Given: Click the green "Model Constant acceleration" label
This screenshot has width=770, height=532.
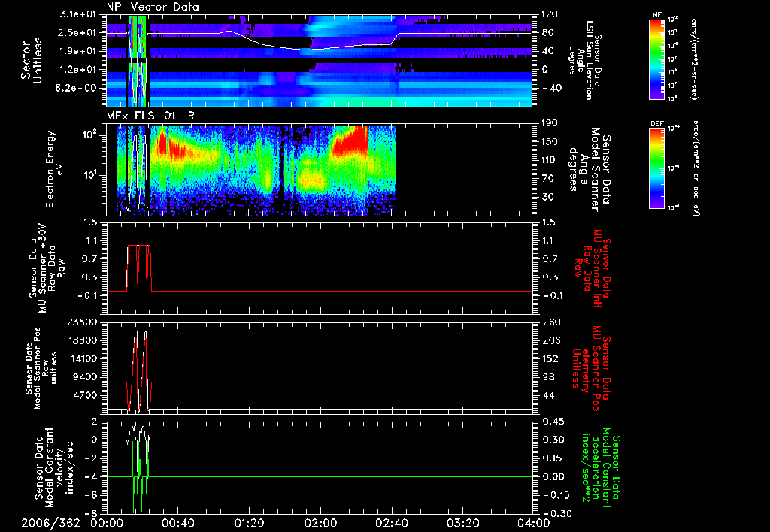Looking at the screenshot, I should (601, 468).
